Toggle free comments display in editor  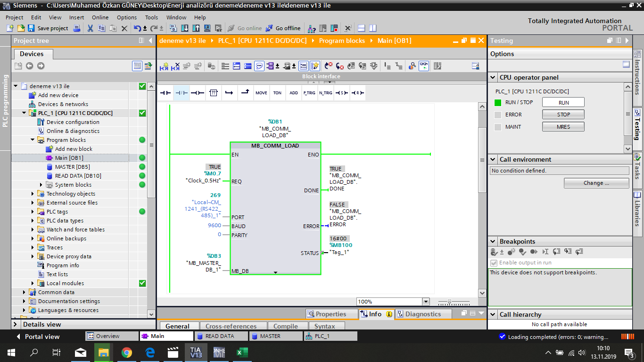tap(259, 66)
